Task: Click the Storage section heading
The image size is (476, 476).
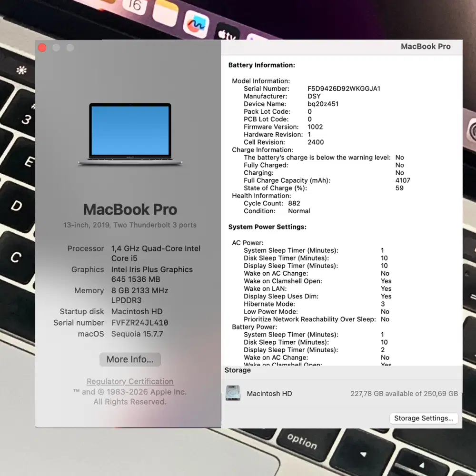Action: (x=238, y=370)
